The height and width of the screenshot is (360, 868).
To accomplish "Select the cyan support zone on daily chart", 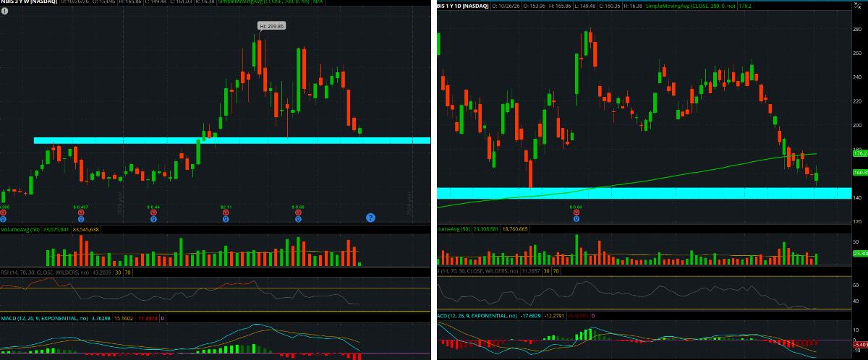I will (644, 193).
